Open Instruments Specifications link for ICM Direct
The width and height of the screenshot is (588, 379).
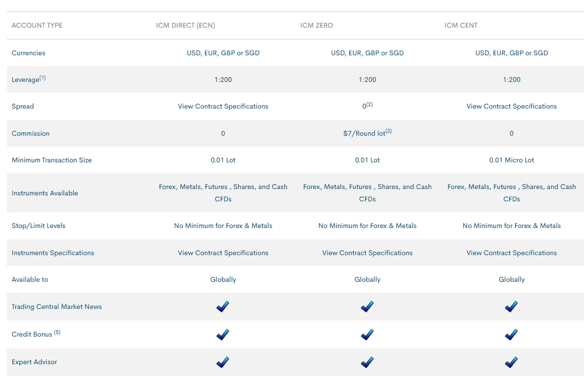(x=223, y=253)
